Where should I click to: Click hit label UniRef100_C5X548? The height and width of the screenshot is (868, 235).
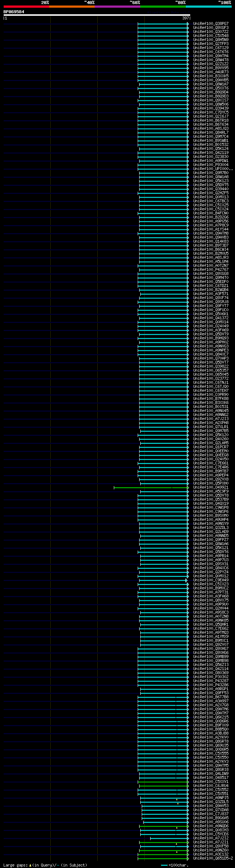211,36
